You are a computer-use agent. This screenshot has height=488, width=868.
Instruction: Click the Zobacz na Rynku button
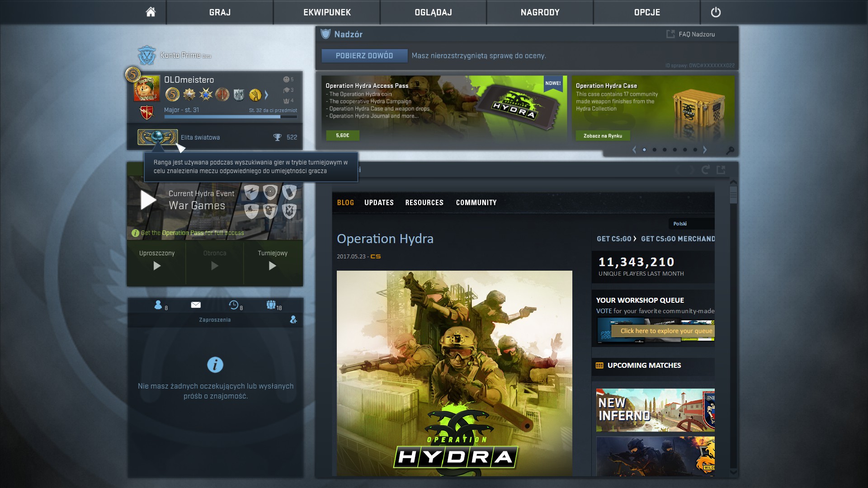[603, 136]
